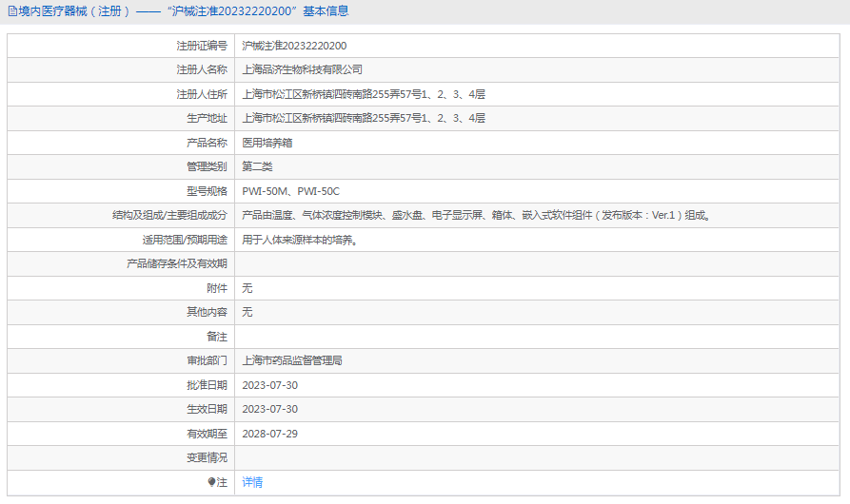Click the 审批部门 label

pyautogui.click(x=207, y=360)
